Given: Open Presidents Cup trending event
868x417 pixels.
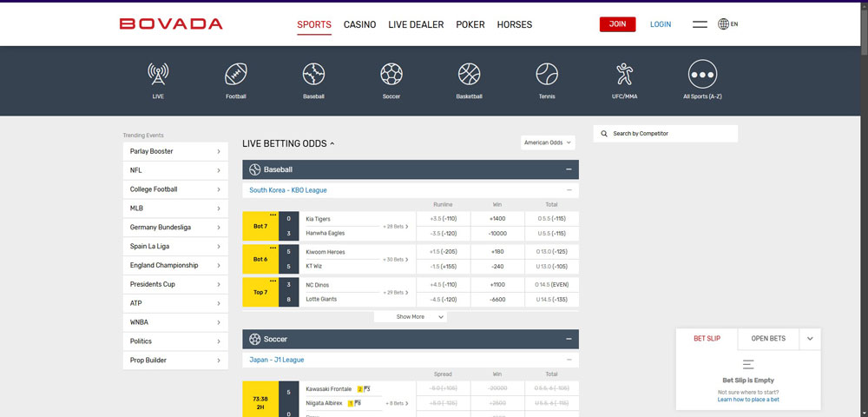Looking at the screenshot, I should (175, 284).
